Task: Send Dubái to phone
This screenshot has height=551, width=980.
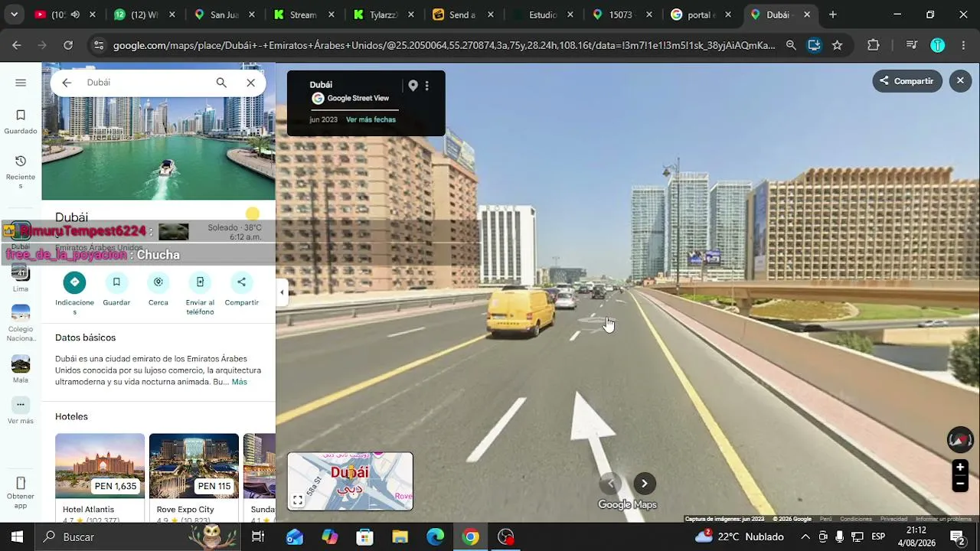Action: [x=200, y=294]
